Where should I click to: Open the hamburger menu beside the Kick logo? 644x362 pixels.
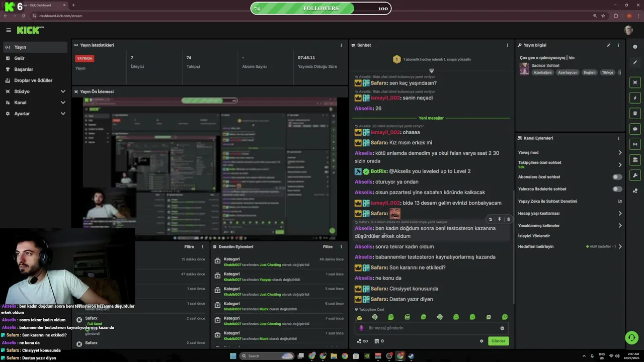pyautogui.click(x=9, y=30)
